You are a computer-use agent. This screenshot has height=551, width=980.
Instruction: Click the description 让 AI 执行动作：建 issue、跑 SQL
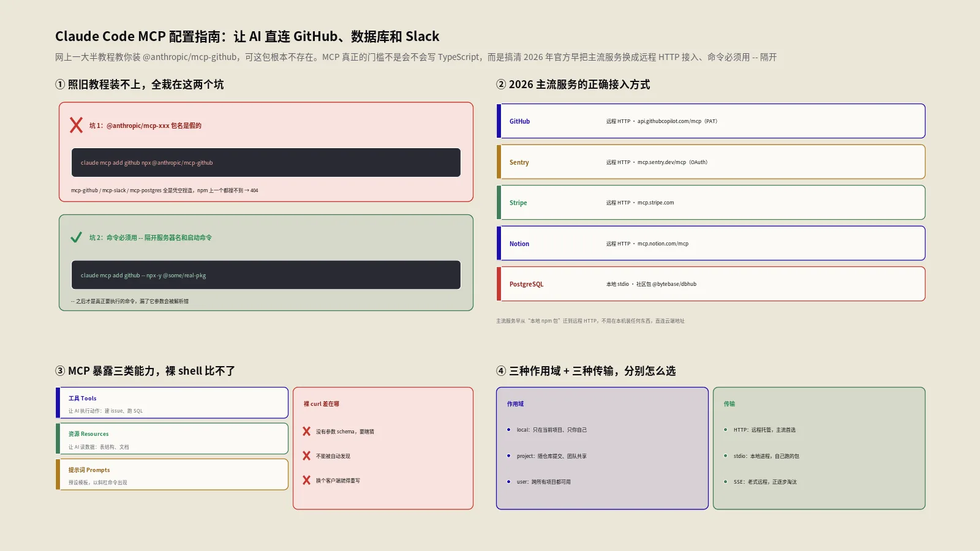coord(106,411)
